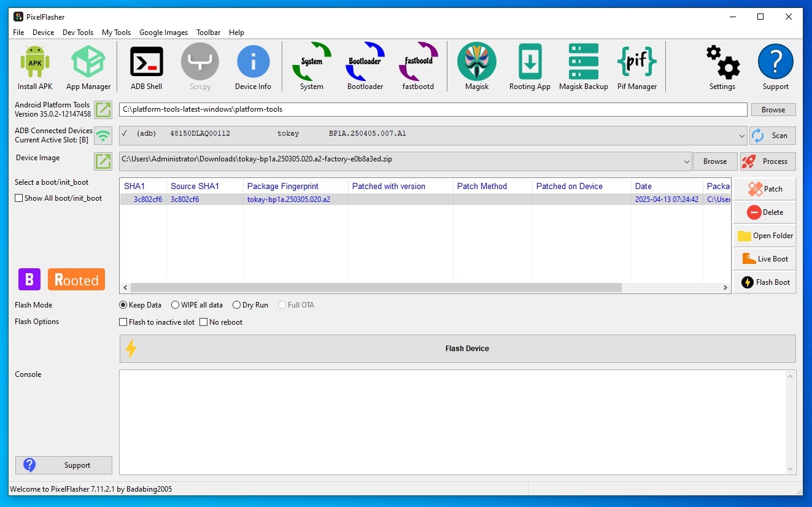The image size is (812, 507).
Task: Click boot list scroll left arrow
Action: click(x=125, y=287)
